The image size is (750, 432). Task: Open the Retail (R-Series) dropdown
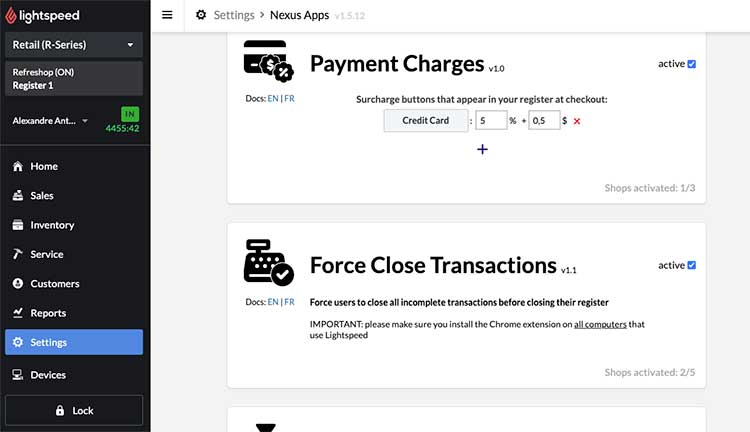pos(74,45)
